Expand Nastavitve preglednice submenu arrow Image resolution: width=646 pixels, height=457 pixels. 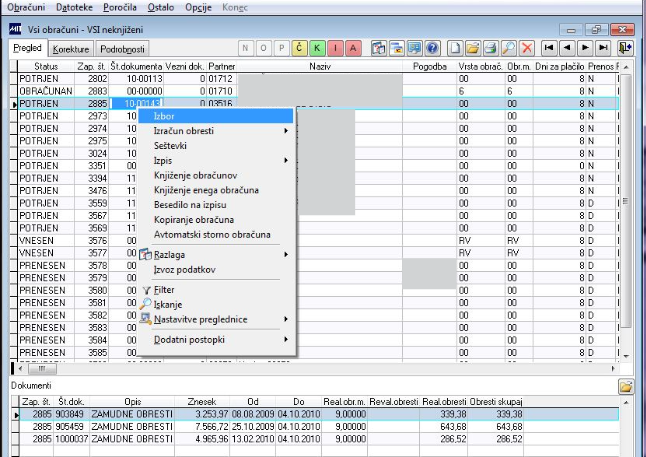tap(286, 319)
